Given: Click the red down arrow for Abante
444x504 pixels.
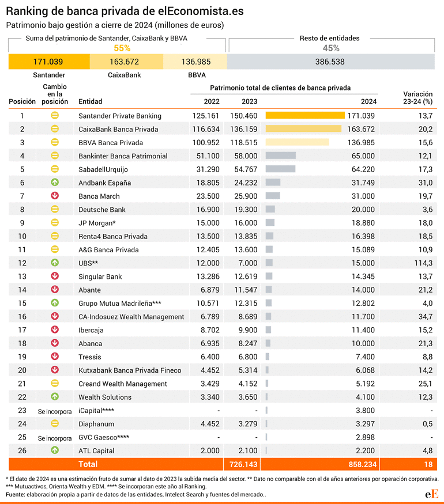Looking at the screenshot, I should [x=55, y=290].
